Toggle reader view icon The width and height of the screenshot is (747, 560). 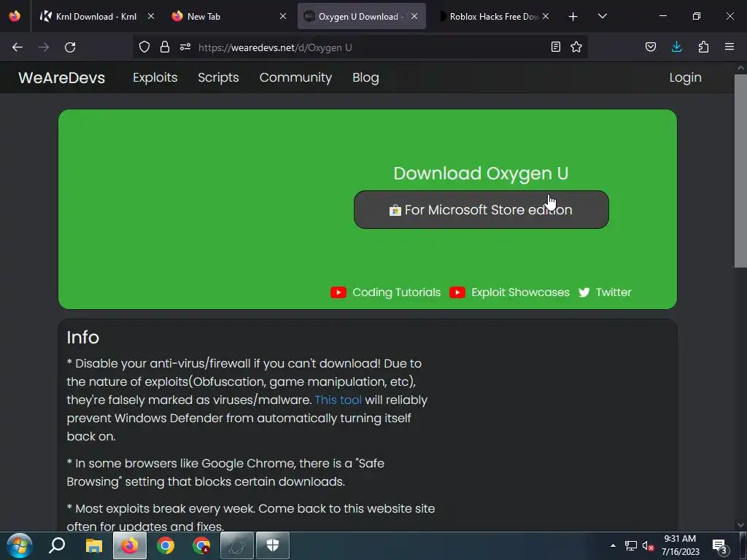click(x=555, y=47)
